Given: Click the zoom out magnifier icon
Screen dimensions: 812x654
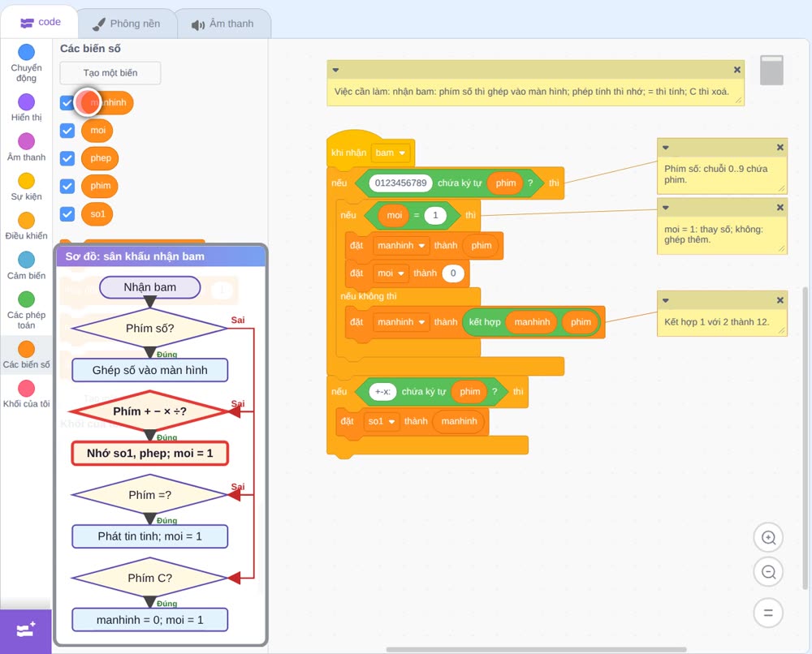Looking at the screenshot, I should click(x=768, y=572).
